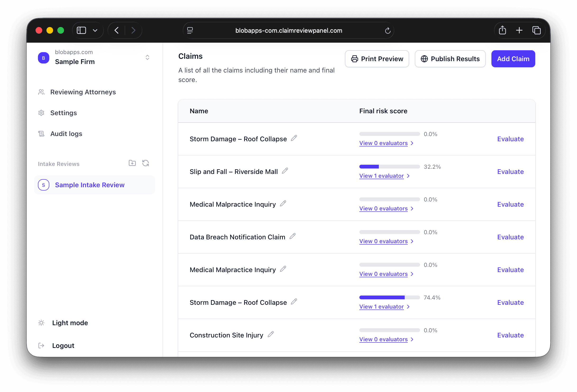Click the 74.4% risk score progress bar
The width and height of the screenshot is (577, 392).
(x=389, y=297)
